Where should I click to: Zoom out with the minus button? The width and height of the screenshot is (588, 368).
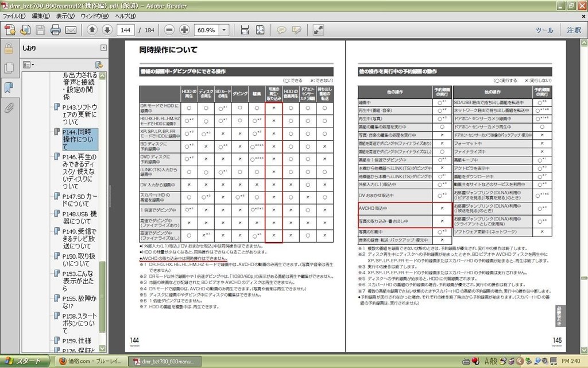[x=169, y=30]
